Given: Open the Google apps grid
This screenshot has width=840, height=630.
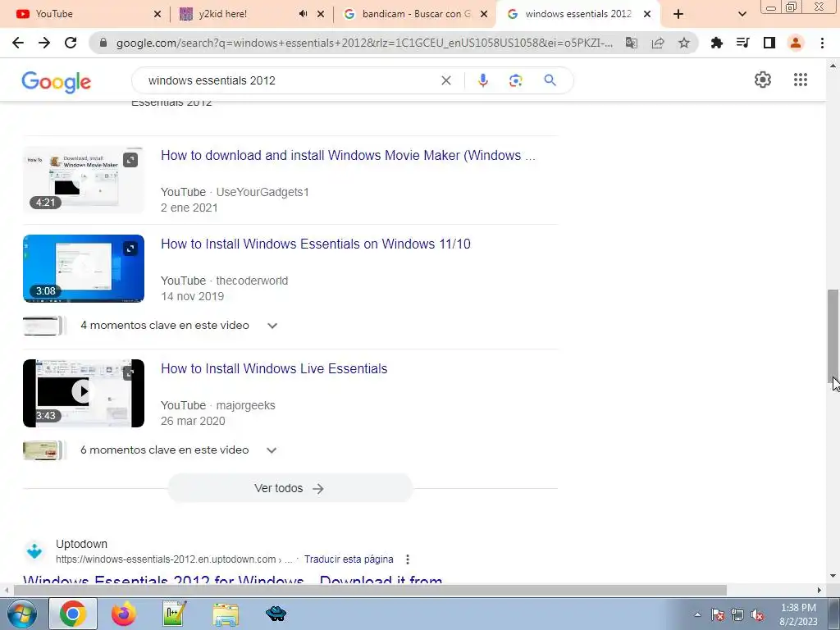Looking at the screenshot, I should coord(801,80).
